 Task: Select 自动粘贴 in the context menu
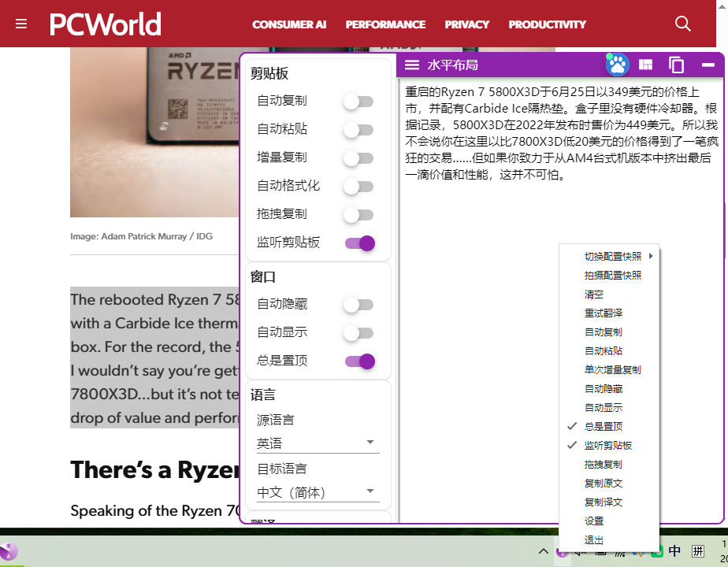point(609,350)
